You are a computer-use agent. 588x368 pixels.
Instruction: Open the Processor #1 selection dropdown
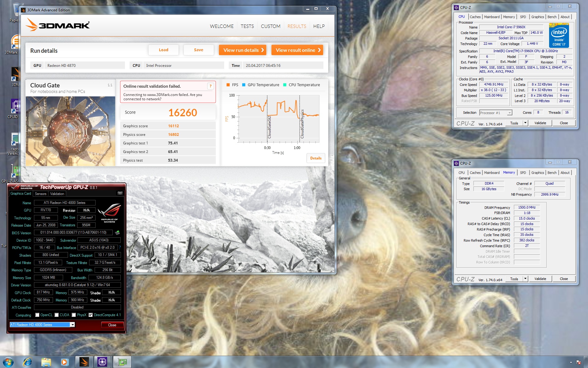(x=510, y=113)
